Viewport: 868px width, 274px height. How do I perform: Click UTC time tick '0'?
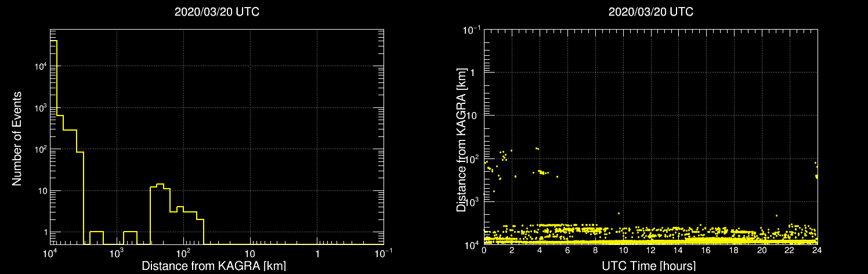(x=484, y=250)
